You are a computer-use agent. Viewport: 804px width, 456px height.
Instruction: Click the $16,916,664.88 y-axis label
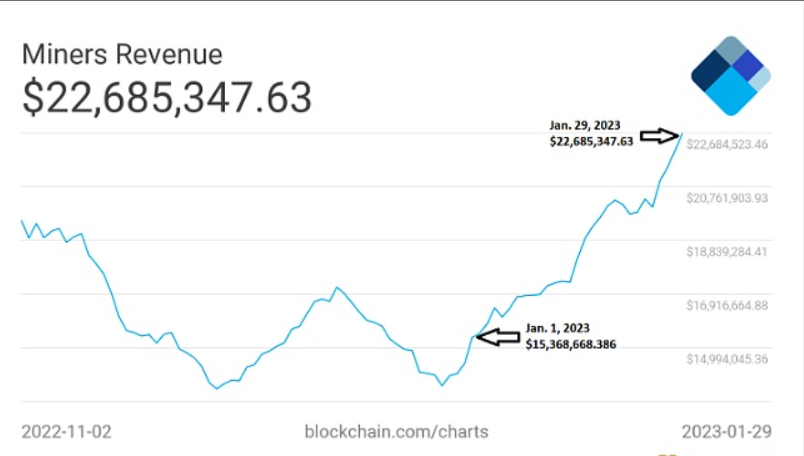point(726,305)
